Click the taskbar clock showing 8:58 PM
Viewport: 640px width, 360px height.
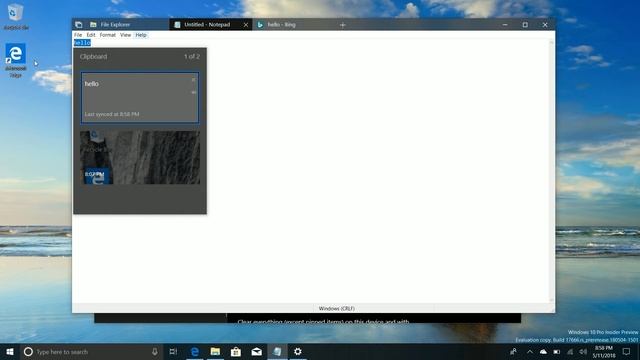click(604, 351)
